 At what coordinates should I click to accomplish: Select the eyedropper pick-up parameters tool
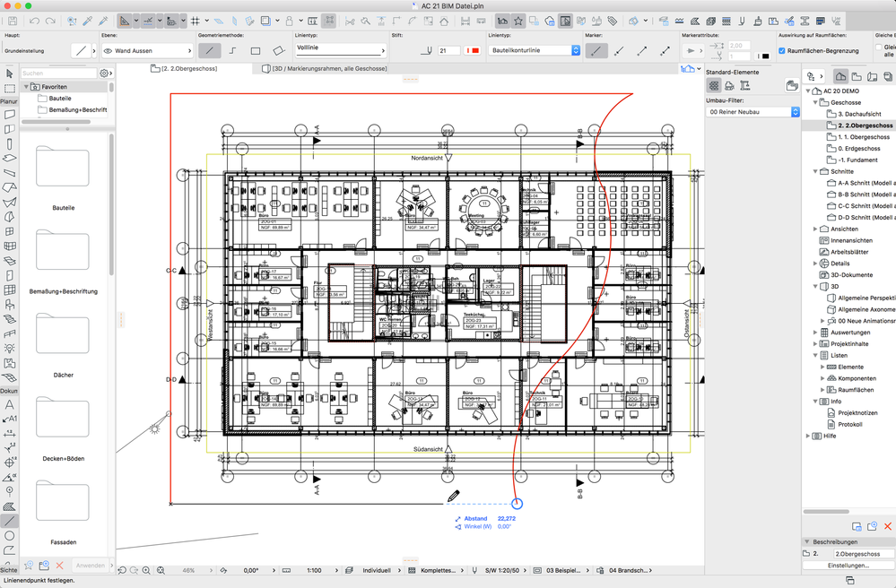point(87,22)
